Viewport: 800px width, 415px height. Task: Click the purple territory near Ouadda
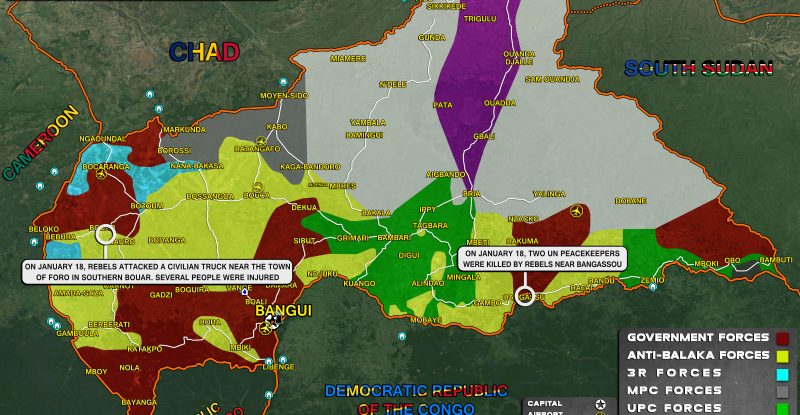pos(470,100)
